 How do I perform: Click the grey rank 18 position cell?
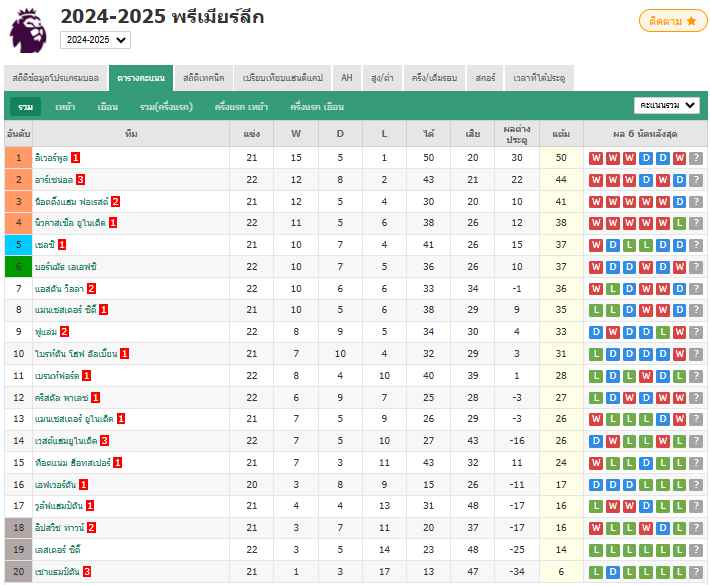19,528
